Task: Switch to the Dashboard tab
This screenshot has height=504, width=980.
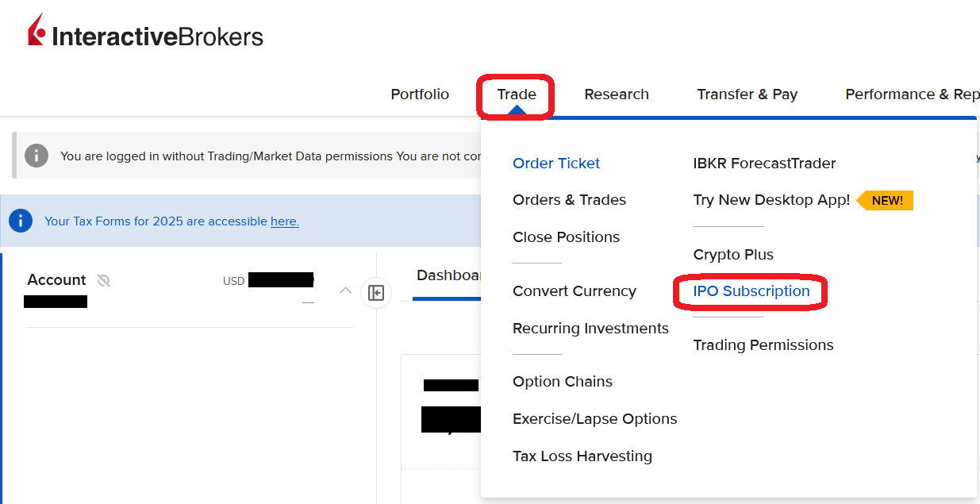Action: pos(448,275)
